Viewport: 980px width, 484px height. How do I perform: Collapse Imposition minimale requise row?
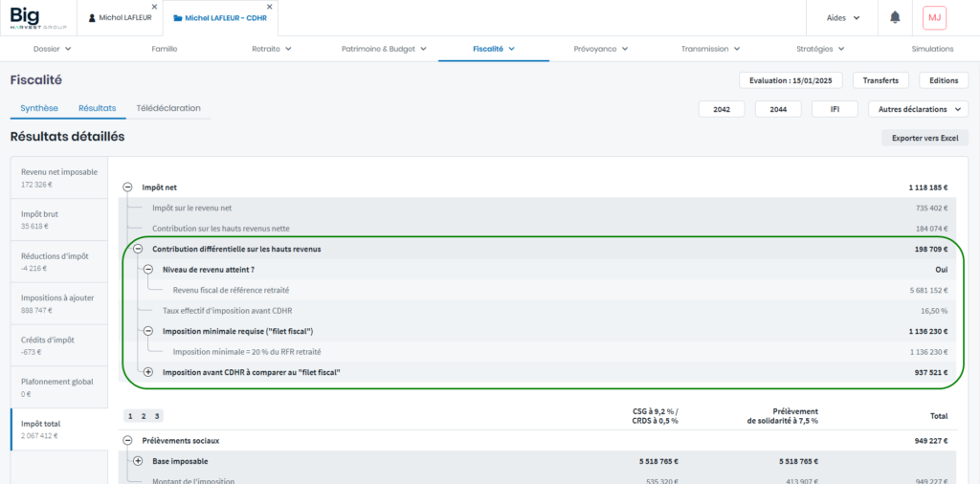[x=148, y=331]
